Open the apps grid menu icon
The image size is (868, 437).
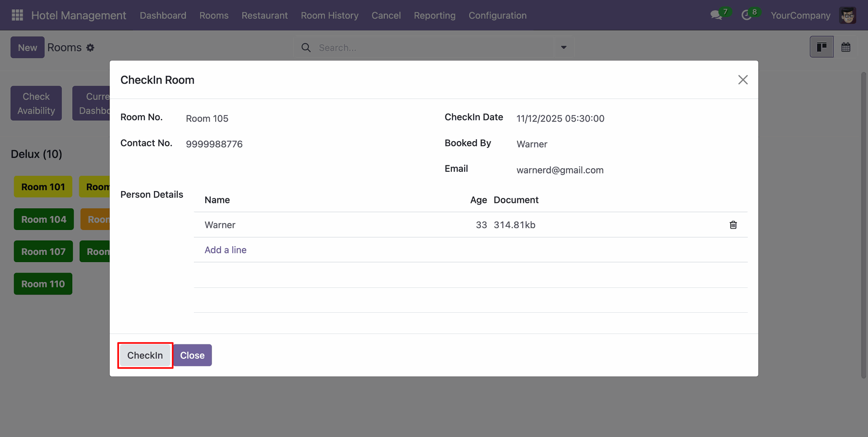(x=17, y=15)
